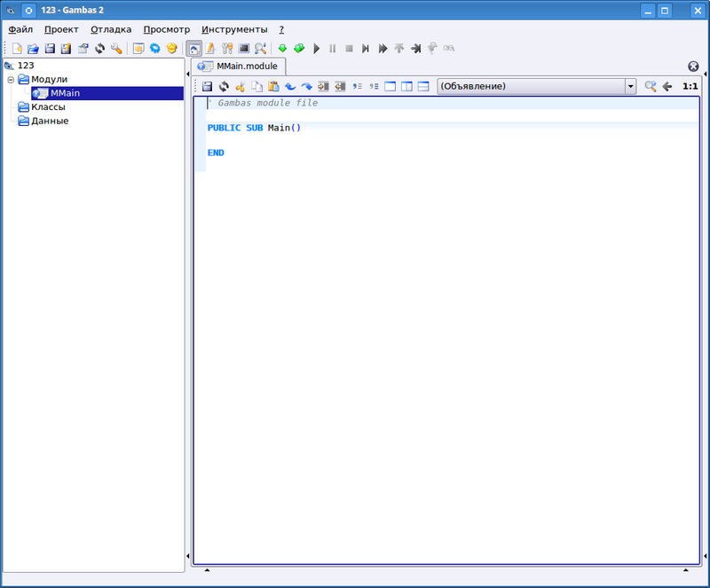Click the Make executable icon
The image size is (710, 588).
pos(138,48)
